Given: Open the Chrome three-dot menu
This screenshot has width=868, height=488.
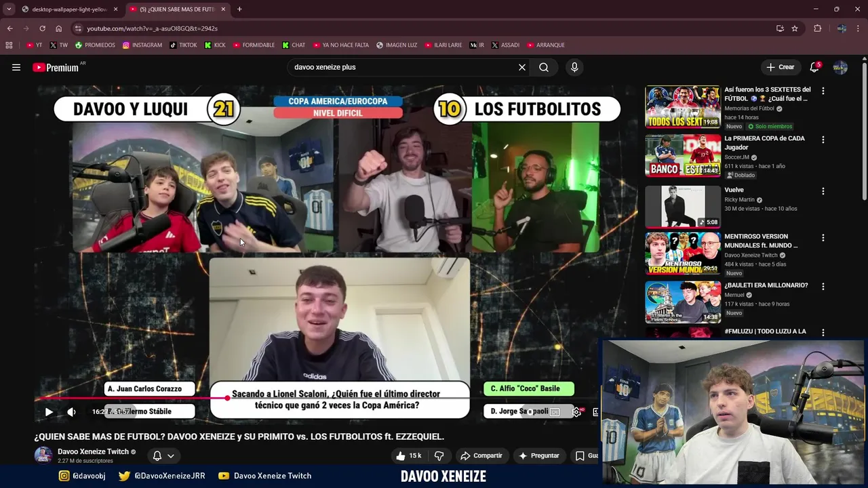Looking at the screenshot, I should point(859,28).
